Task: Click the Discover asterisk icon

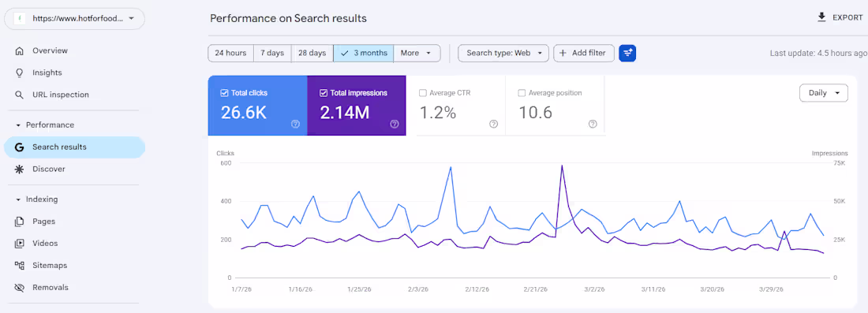Action: pyautogui.click(x=20, y=170)
